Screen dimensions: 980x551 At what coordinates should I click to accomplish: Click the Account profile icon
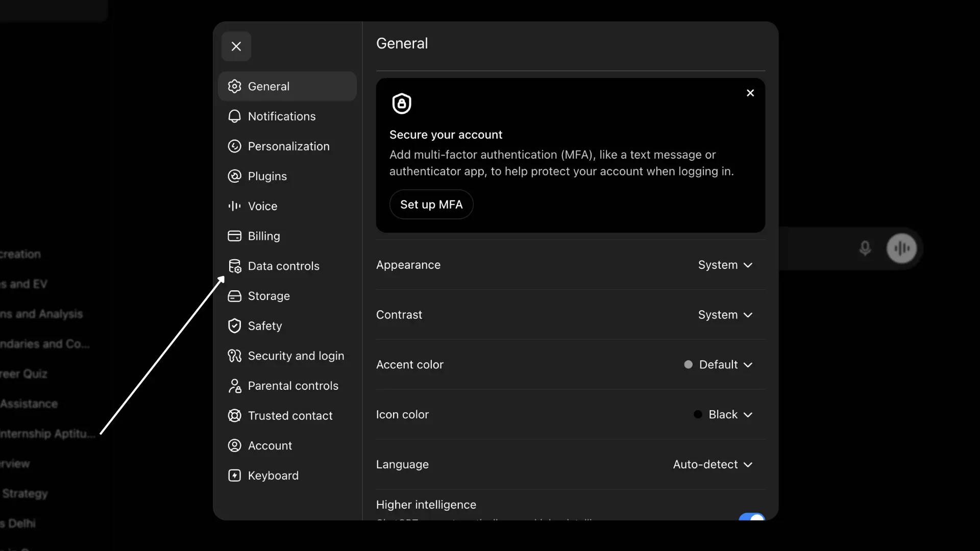coord(234,445)
